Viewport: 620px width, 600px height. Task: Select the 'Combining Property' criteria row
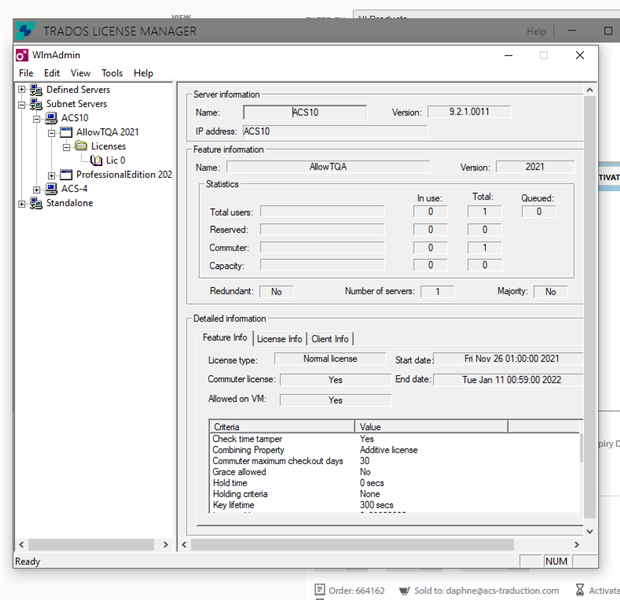395,450
